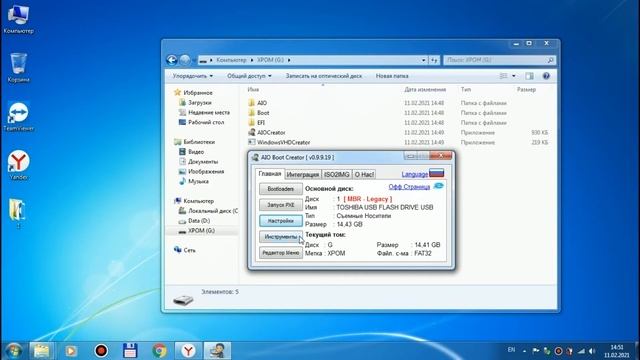Go back in Explorer window

172,60
